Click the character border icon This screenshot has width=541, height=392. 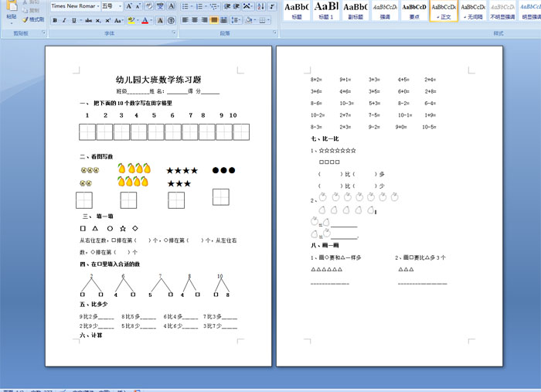(172, 6)
